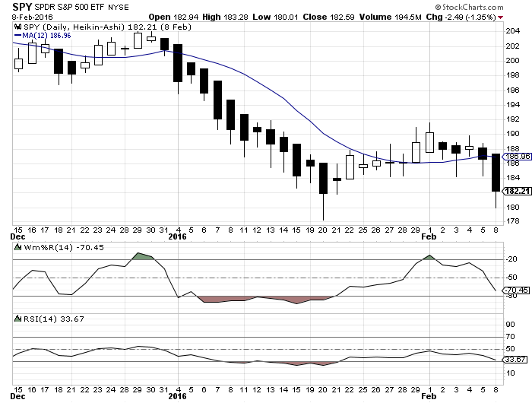The image size is (532, 403).
Task: Click the candlestick legend icon beside SPY (Daily, Heikin-Ashi)
Action: [17, 26]
